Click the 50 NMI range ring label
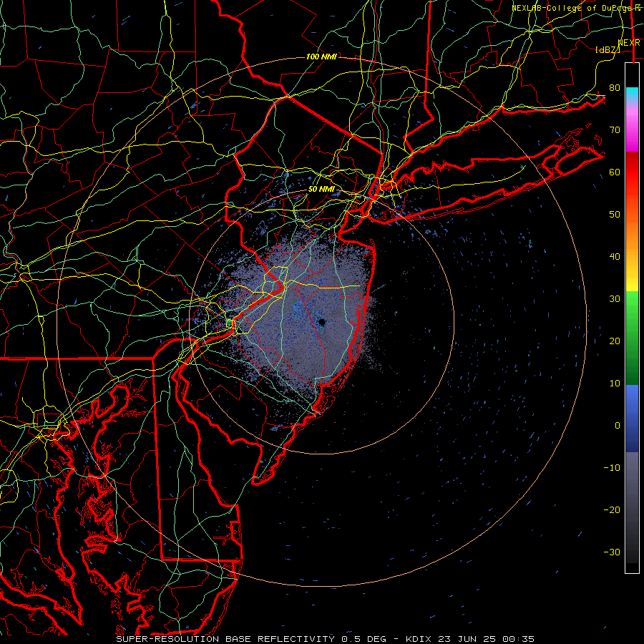The height and width of the screenshot is (644, 644). click(321, 189)
